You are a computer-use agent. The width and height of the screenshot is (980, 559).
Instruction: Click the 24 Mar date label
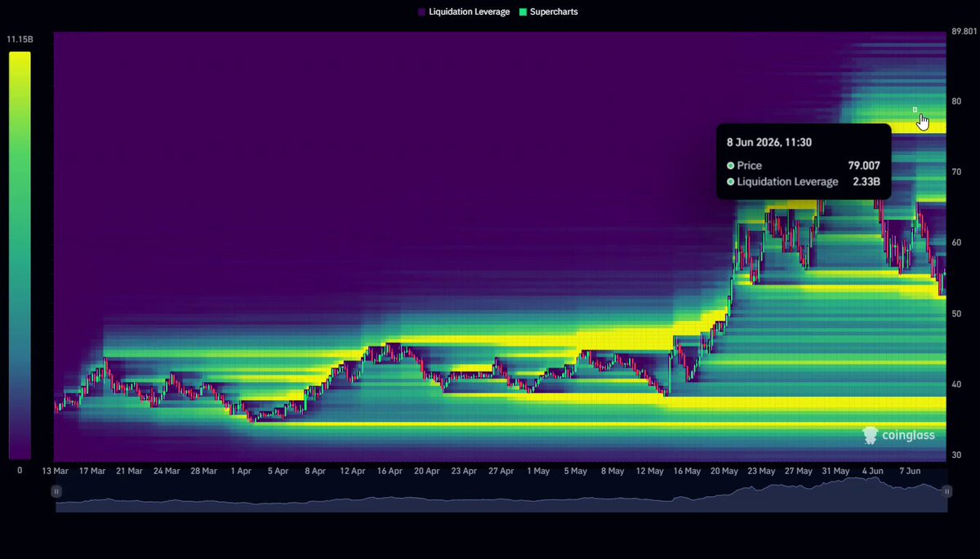(167, 471)
